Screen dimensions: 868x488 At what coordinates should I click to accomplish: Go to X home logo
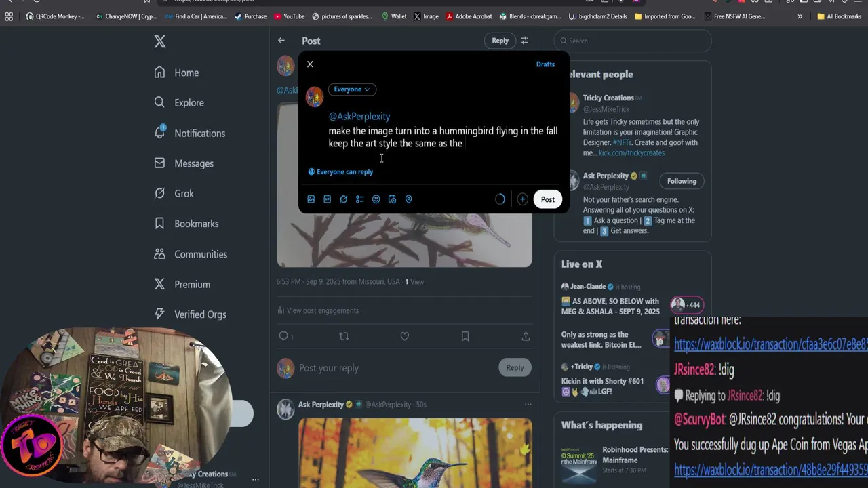[159, 41]
